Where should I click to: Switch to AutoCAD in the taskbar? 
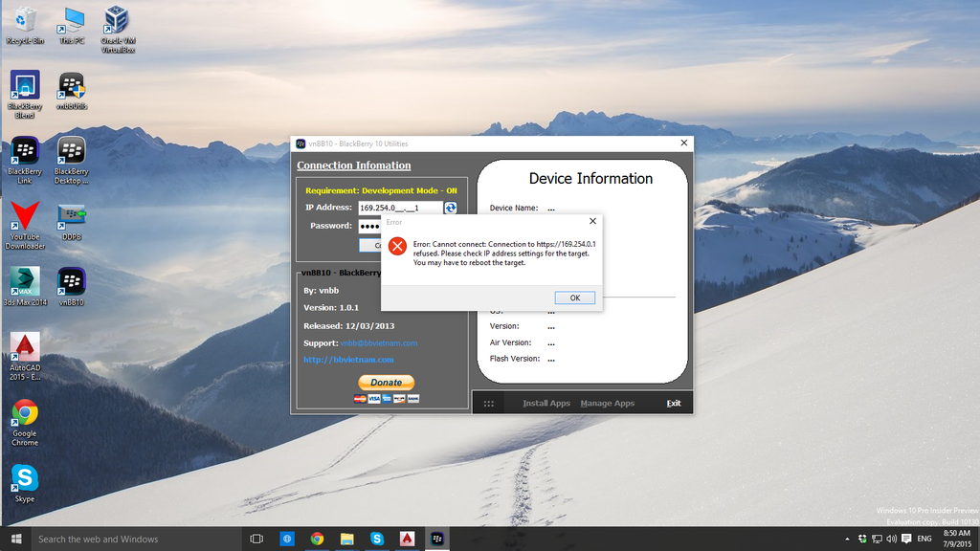tap(407, 539)
